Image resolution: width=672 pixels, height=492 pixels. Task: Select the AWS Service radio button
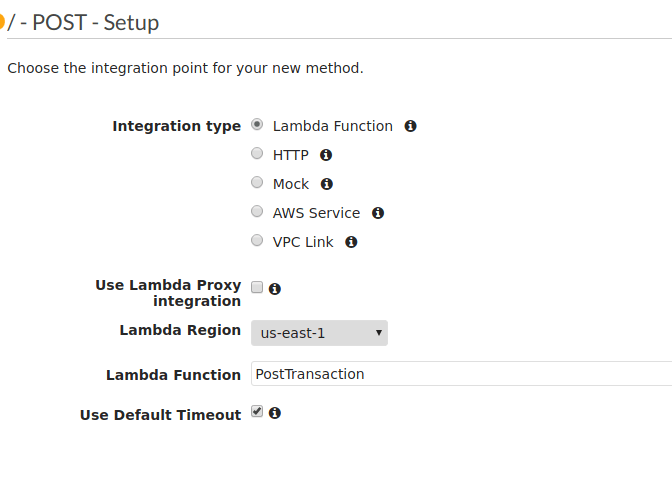click(257, 212)
